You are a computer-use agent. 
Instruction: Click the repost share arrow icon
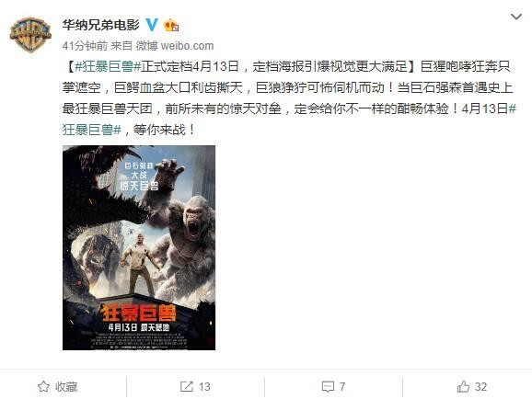coord(187,386)
